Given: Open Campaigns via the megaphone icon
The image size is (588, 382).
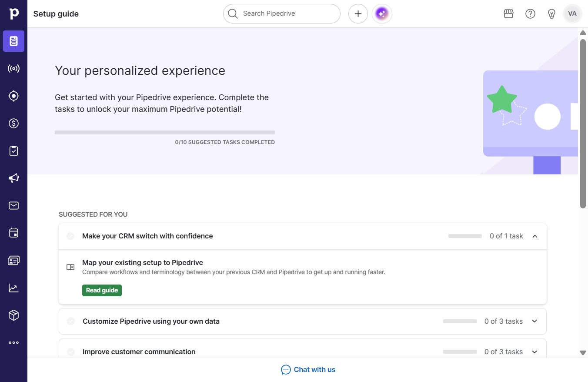Looking at the screenshot, I should (x=13, y=178).
